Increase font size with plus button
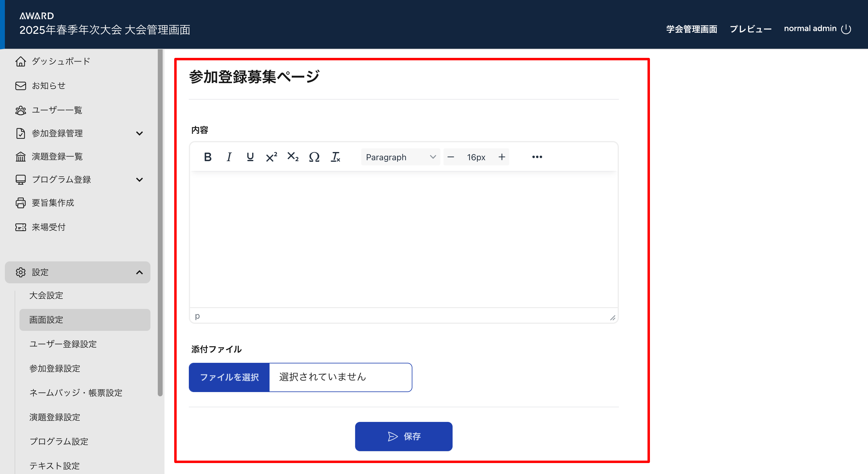This screenshot has width=868, height=474. [502, 157]
